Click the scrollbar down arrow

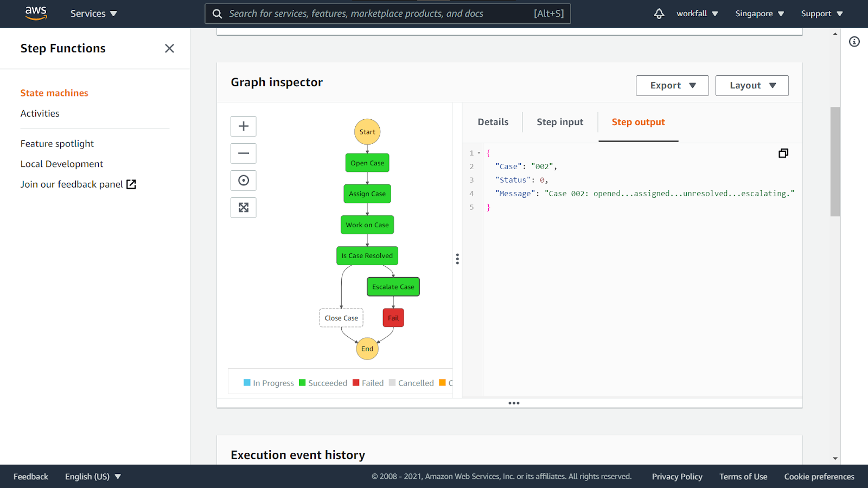tap(835, 459)
